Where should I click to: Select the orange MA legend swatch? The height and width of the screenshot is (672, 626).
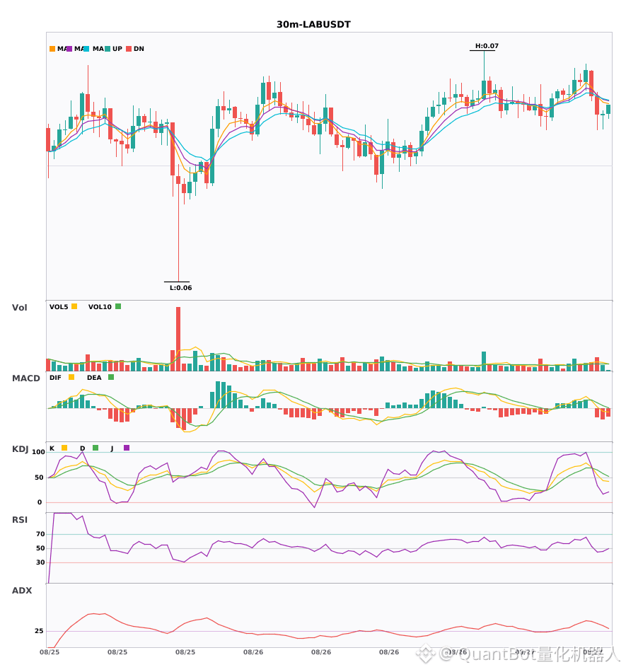coord(52,49)
